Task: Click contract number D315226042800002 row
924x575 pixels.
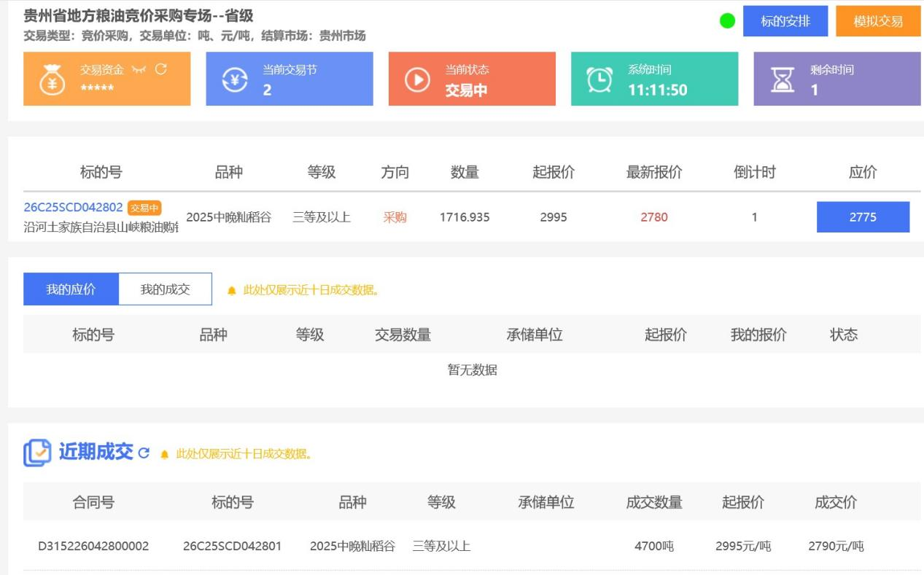Action: click(x=93, y=546)
